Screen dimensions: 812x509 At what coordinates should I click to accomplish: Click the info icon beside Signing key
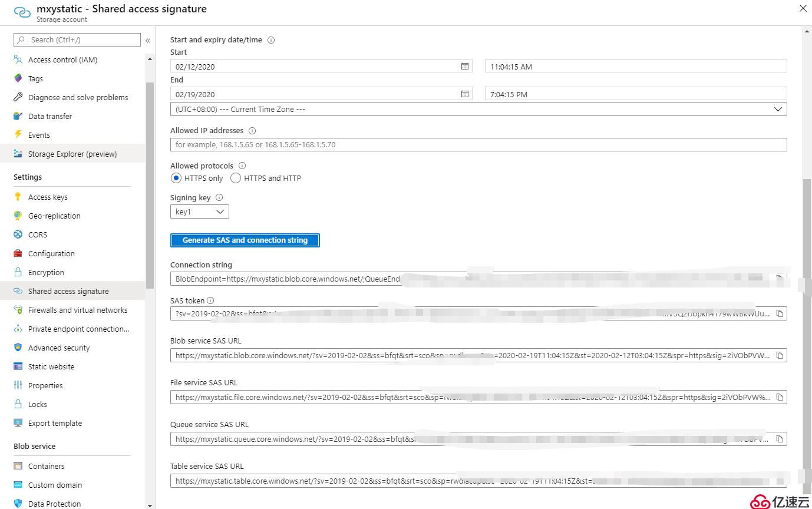click(219, 198)
